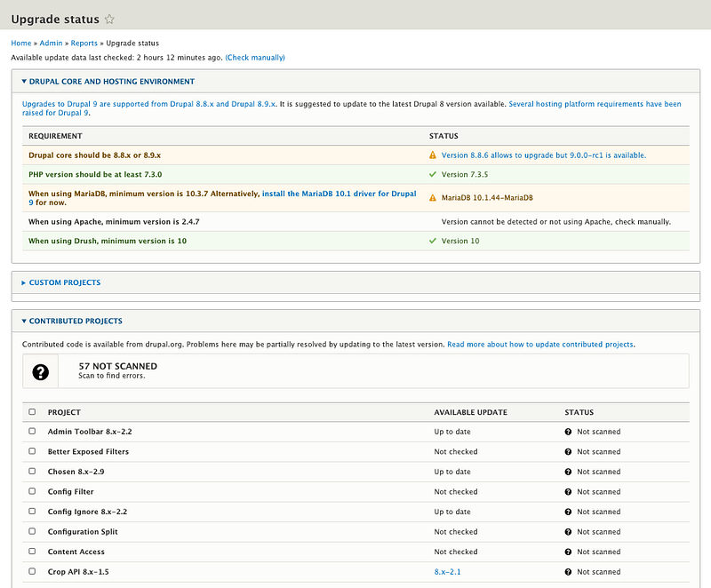The image size is (711, 588).
Task: Click 'Config Filter' project name
Action: (x=71, y=491)
